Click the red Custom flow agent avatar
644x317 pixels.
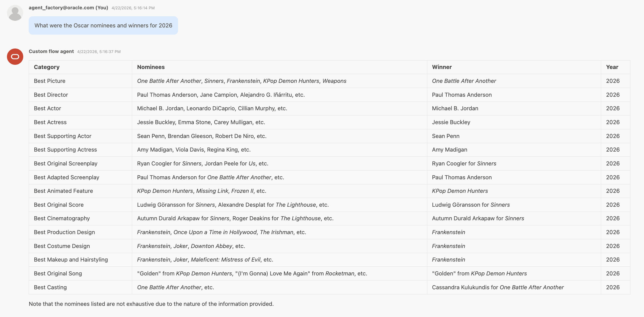pyautogui.click(x=15, y=57)
